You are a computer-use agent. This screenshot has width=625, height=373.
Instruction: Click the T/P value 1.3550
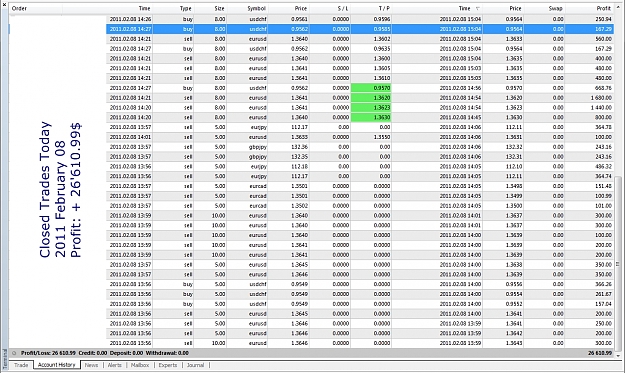382,137
